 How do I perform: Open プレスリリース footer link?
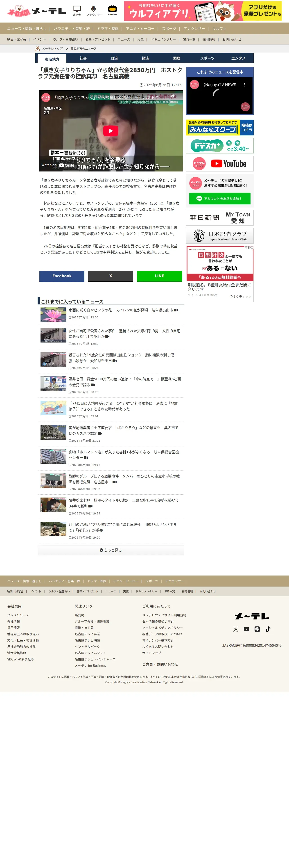pyautogui.click(x=18, y=615)
